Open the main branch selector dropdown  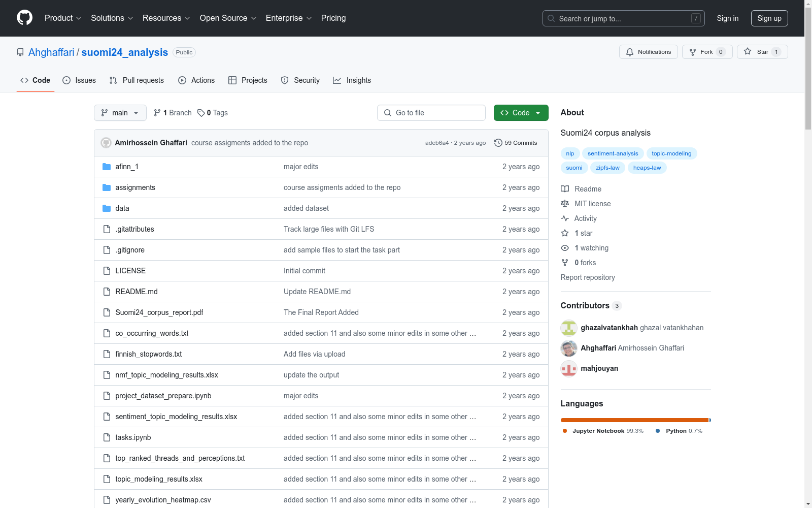click(120, 113)
